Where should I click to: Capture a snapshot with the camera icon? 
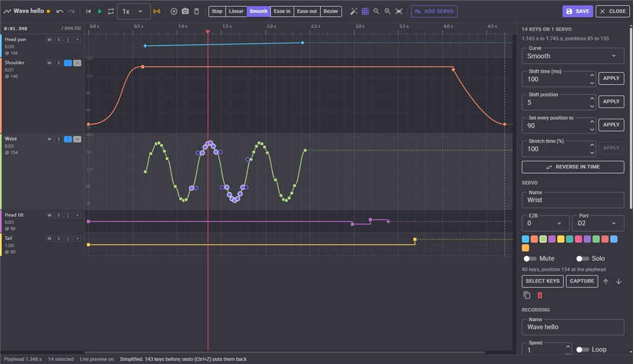click(185, 11)
